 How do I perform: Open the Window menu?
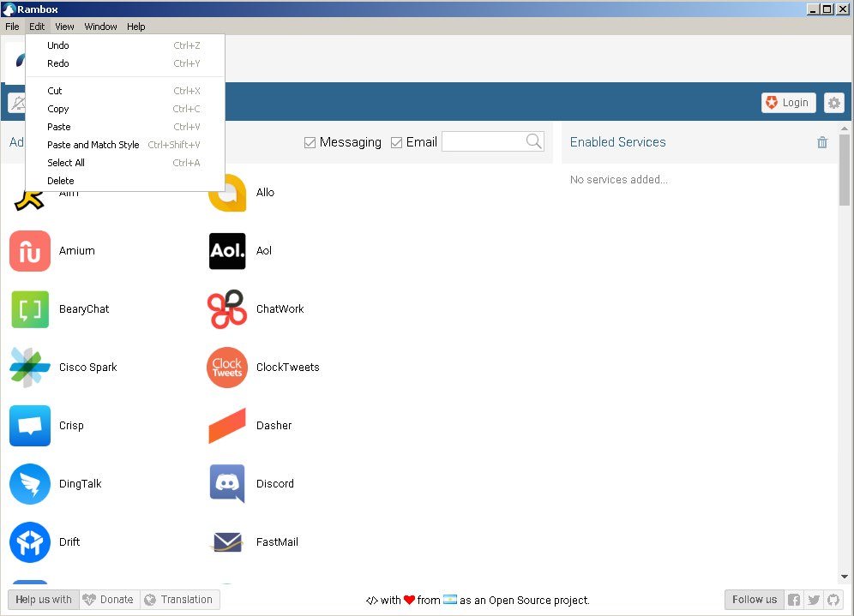(101, 27)
